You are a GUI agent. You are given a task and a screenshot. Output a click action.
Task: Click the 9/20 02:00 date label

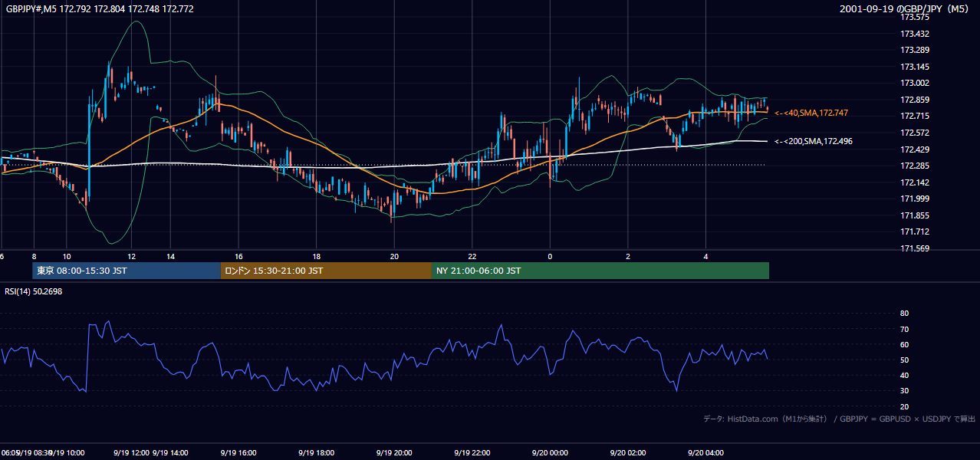[628, 452]
